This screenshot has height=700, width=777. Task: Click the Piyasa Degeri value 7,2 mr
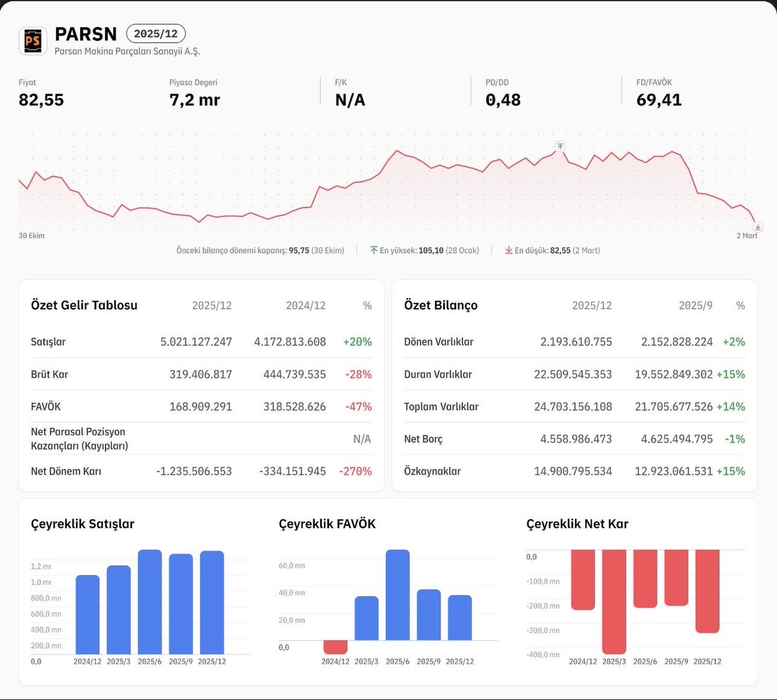coord(195,100)
